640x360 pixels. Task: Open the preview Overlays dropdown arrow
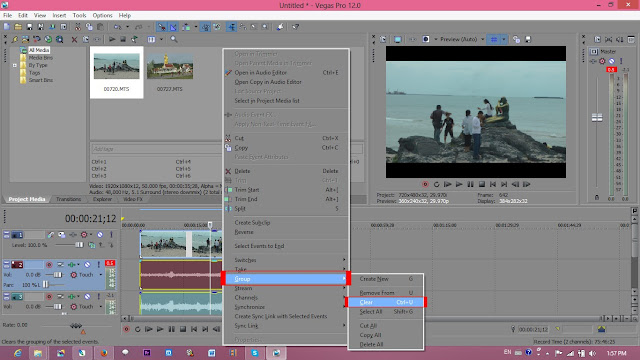[504, 39]
